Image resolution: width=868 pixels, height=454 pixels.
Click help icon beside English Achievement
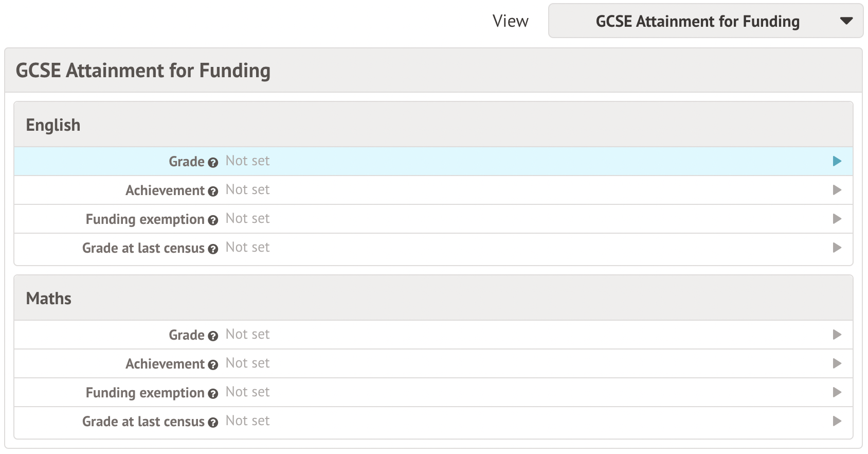(213, 191)
